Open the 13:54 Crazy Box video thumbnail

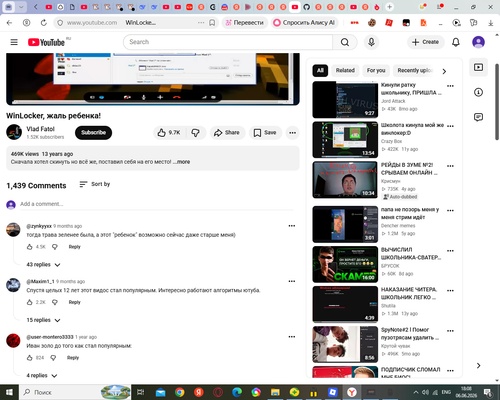click(x=345, y=140)
